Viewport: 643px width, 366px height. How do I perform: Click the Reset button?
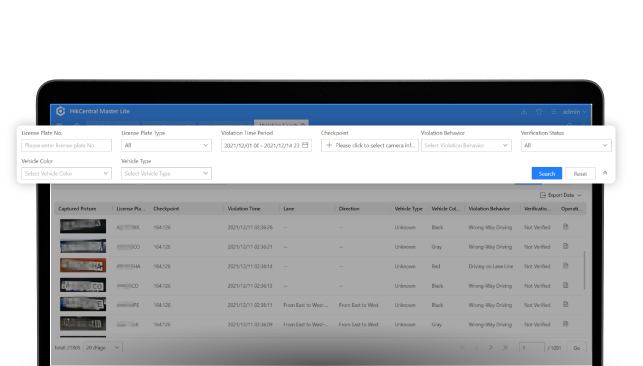[x=580, y=173]
